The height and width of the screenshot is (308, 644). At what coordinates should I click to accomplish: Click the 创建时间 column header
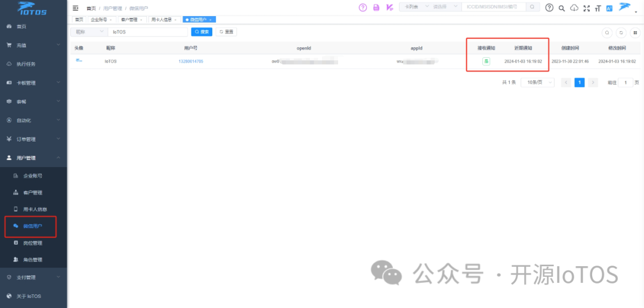570,48
